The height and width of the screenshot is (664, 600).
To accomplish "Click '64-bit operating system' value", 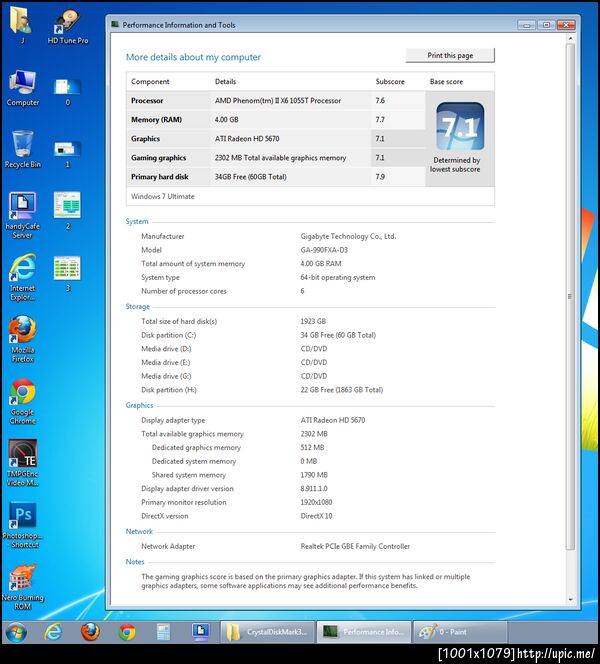I will click(338, 277).
